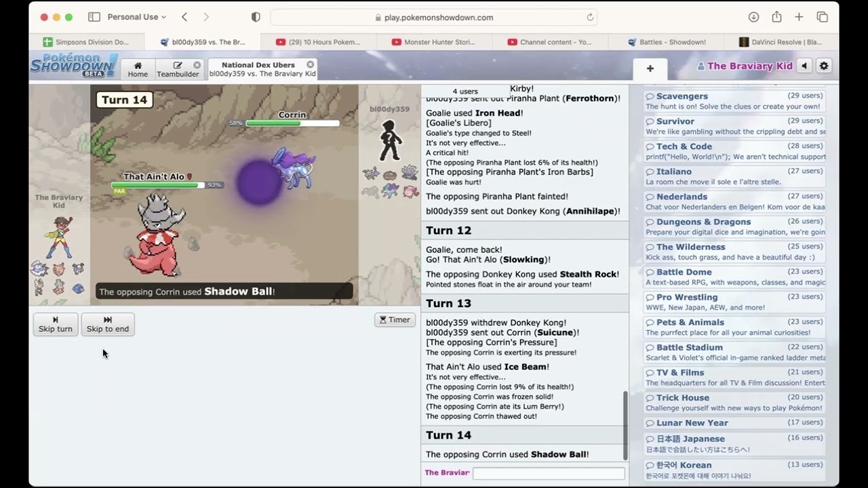Click the 4 users list button
The width and height of the screenshot is (868, 488).
pos(465,91)
